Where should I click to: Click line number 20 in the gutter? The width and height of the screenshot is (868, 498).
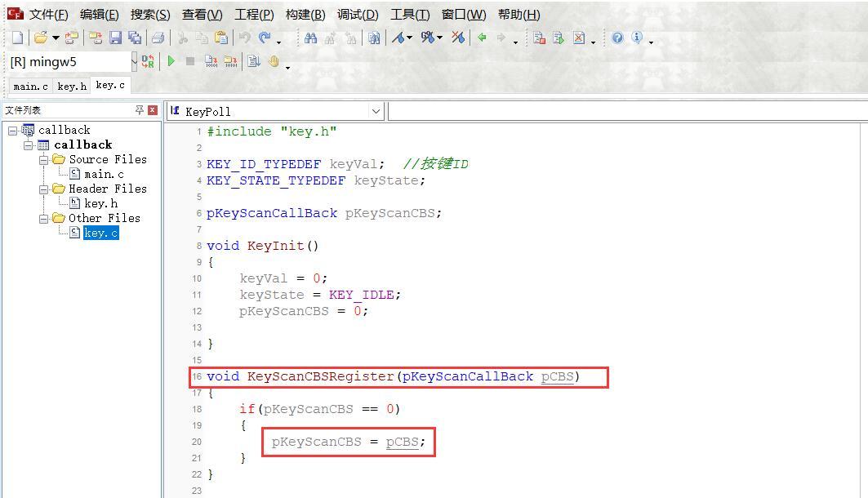197,442
